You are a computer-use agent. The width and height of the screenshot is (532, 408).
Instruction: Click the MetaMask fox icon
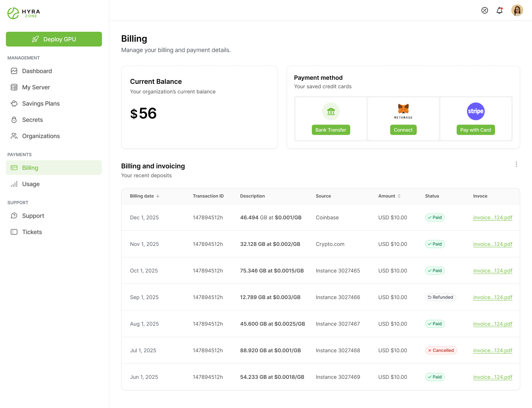click(403, 109)
